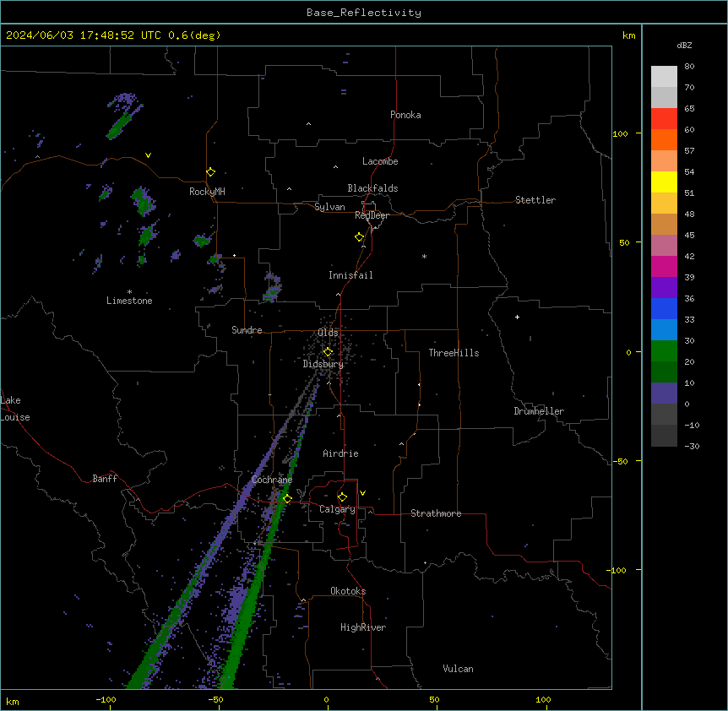Click the Innisfail city label
Screen dimensions: 728x711
(x=350, y=275)
